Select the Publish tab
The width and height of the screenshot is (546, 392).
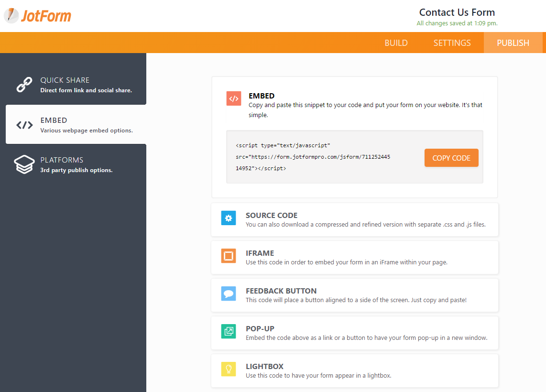tap(513, 43)
